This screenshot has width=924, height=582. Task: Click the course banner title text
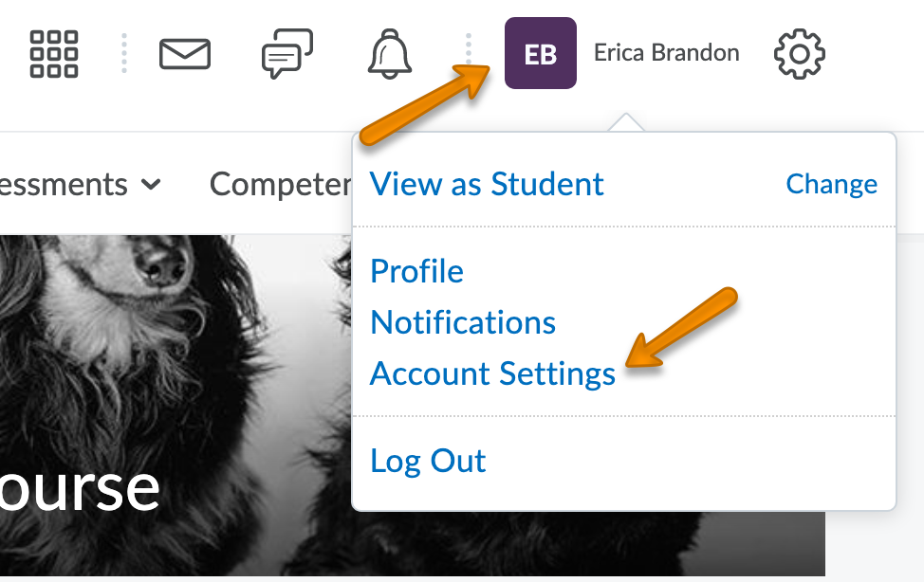pyautogui.click(x=80, y=489)
